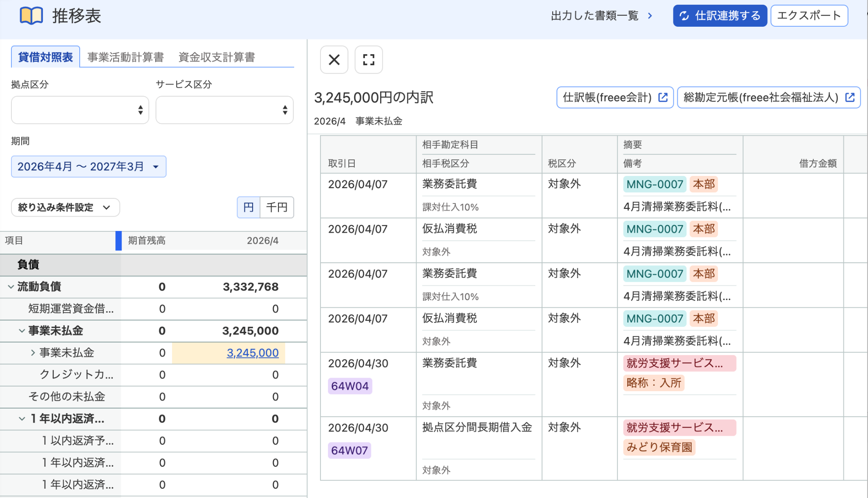Click the open book icon beside 推移表
The width and height of the screenshot is (868, 498).
click(x=31, y=16)
